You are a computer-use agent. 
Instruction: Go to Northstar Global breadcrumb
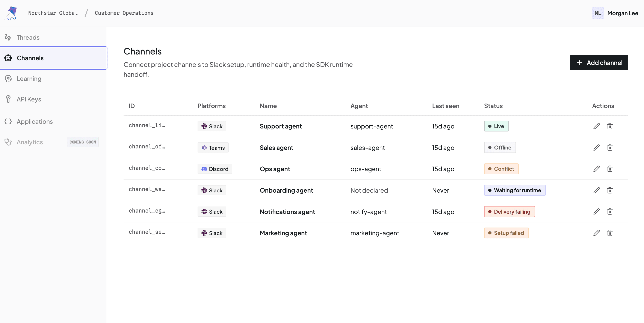53,13
